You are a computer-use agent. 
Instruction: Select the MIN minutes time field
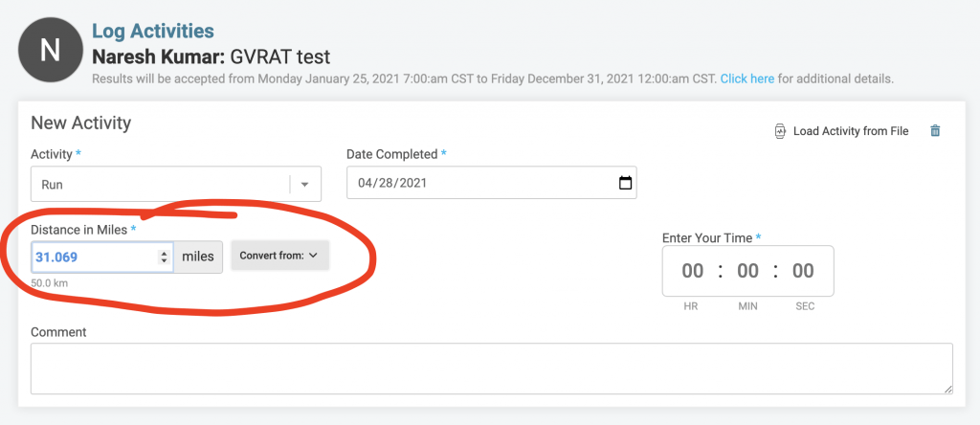point(747,271)
